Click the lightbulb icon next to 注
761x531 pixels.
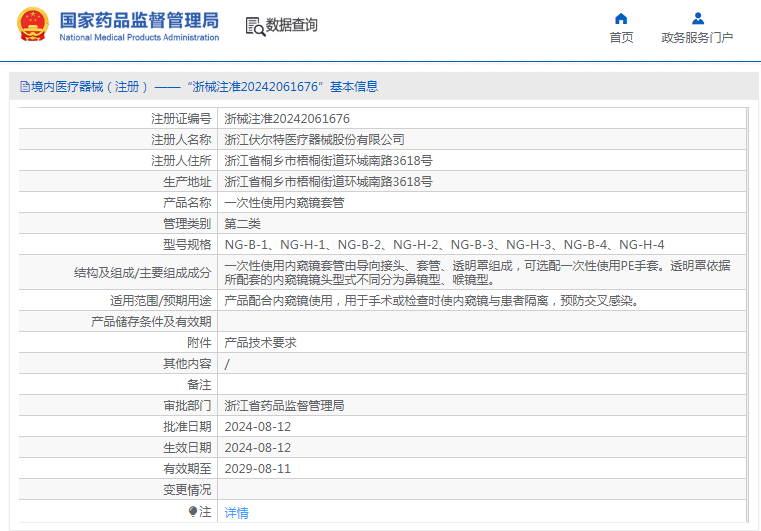[x=193, y=511]
